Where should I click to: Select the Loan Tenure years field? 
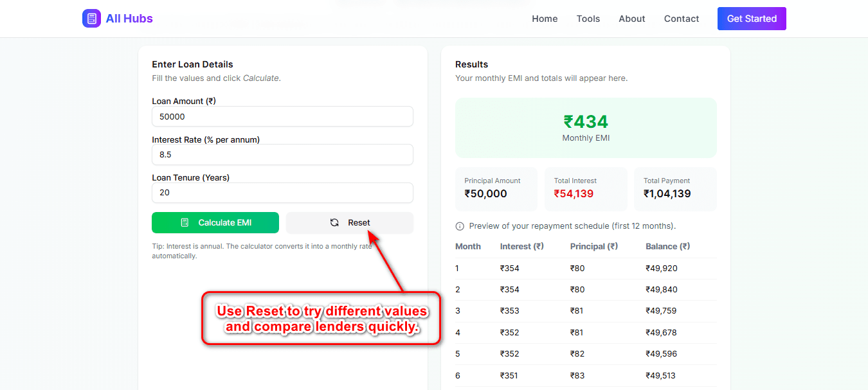(x=282, y=193)
